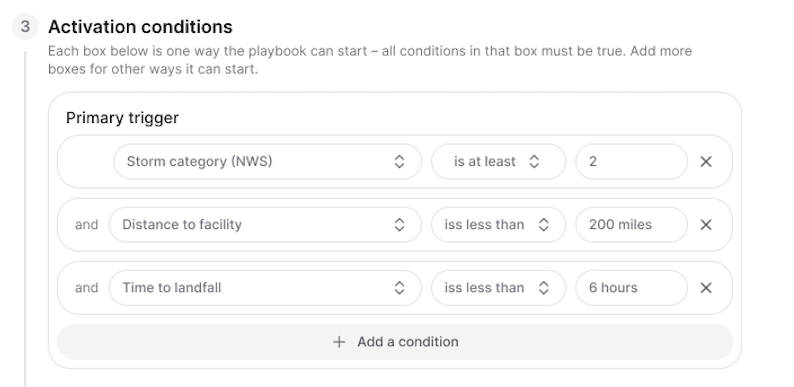Click the storm category value field showing 2
This screenshot has width=794, height=387.
point(631,162)
